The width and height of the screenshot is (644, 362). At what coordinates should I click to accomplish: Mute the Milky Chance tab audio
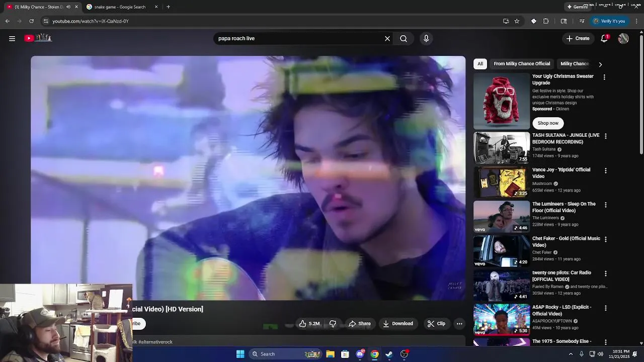pos(68,7)
